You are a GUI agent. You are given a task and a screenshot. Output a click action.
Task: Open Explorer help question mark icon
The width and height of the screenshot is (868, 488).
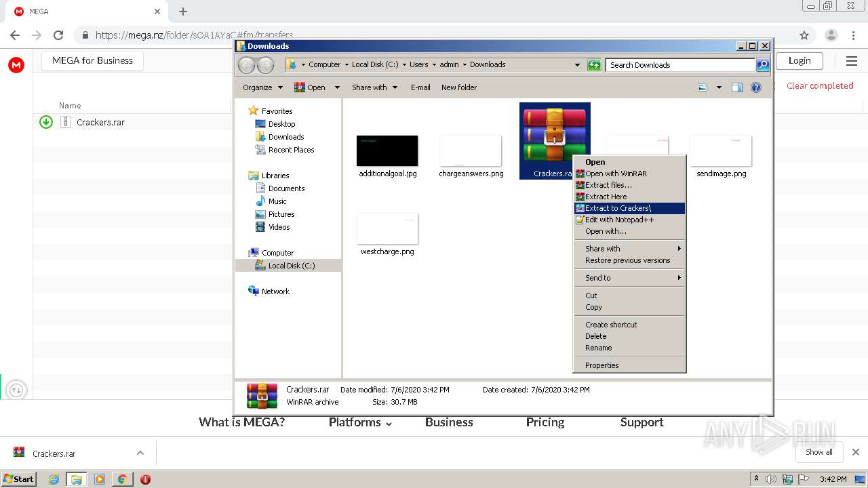point(756,87)
